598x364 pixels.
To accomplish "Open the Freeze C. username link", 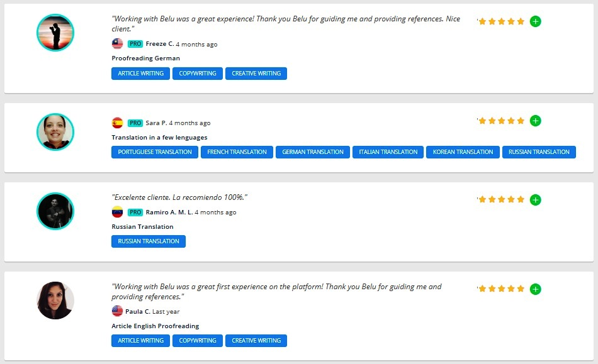I will pyautogui.click(x=159, y=44).
